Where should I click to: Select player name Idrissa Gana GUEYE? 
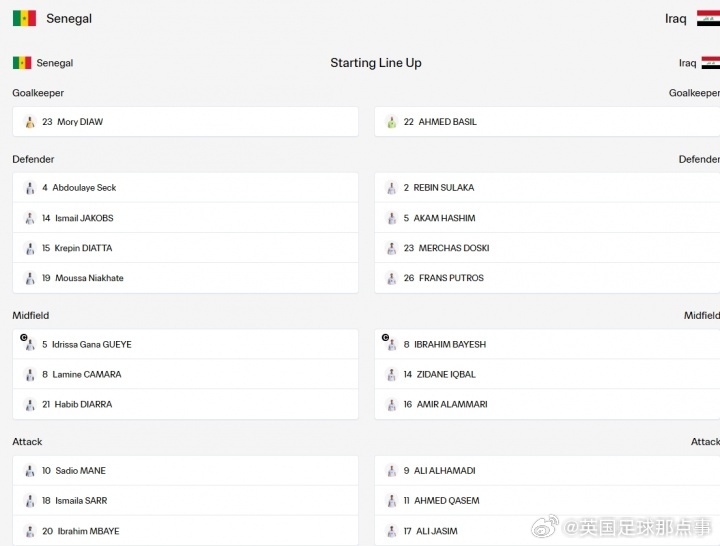click(91, 344)
